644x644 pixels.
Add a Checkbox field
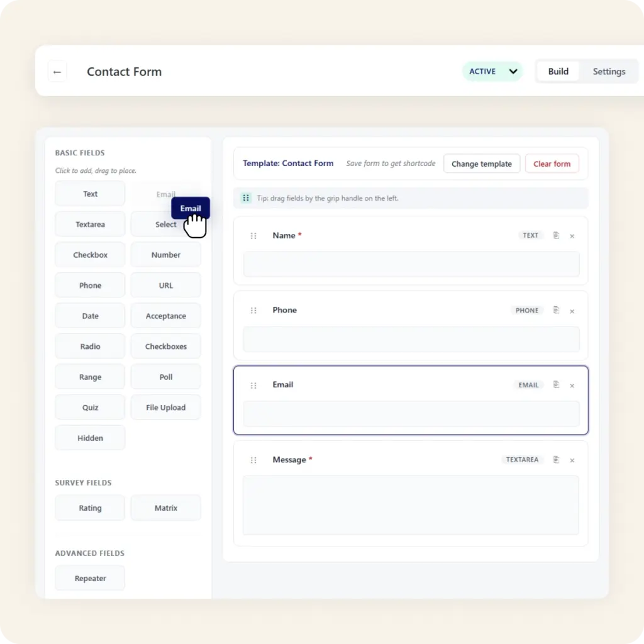90,255
